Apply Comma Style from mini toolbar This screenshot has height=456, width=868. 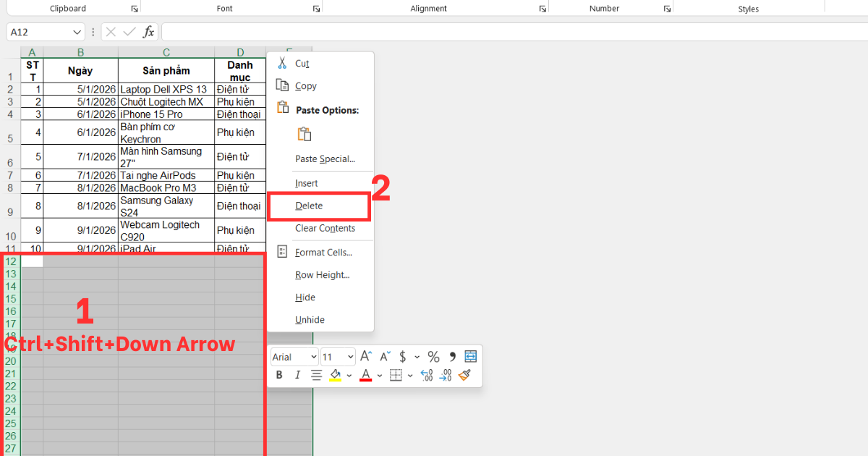(453, 357)
